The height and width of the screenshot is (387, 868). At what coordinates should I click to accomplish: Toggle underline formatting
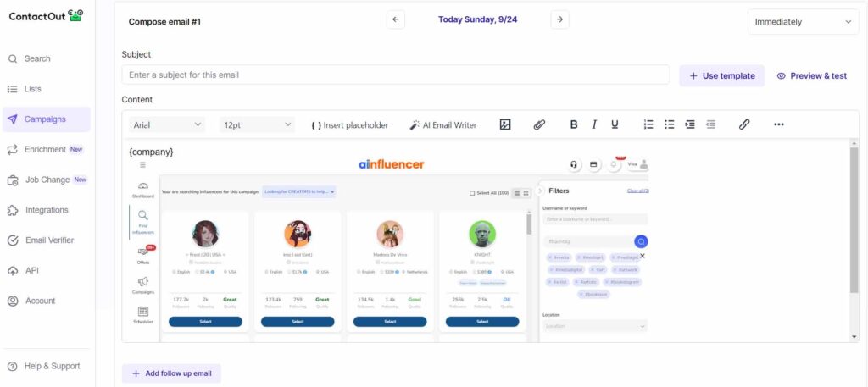pos(615,125)
